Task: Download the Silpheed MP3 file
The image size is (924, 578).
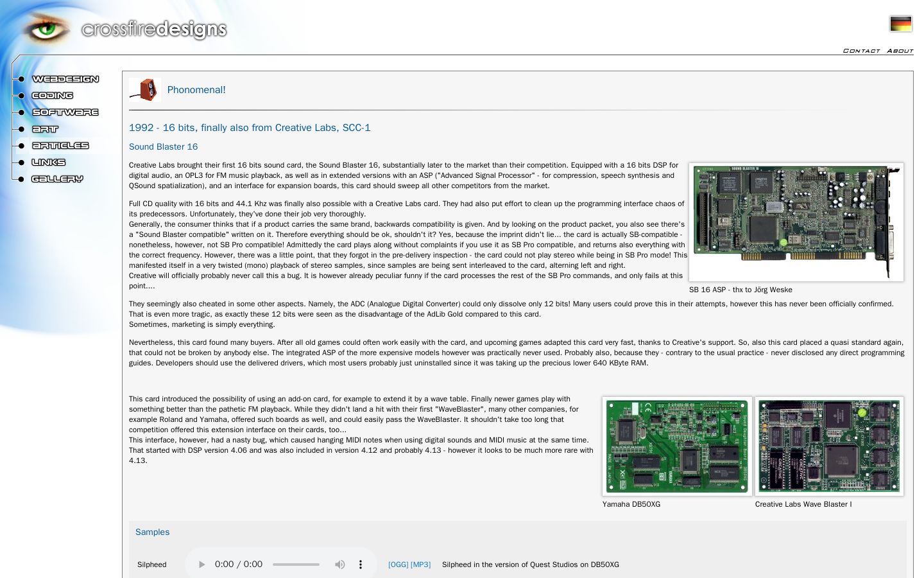Action: [421, 565]
